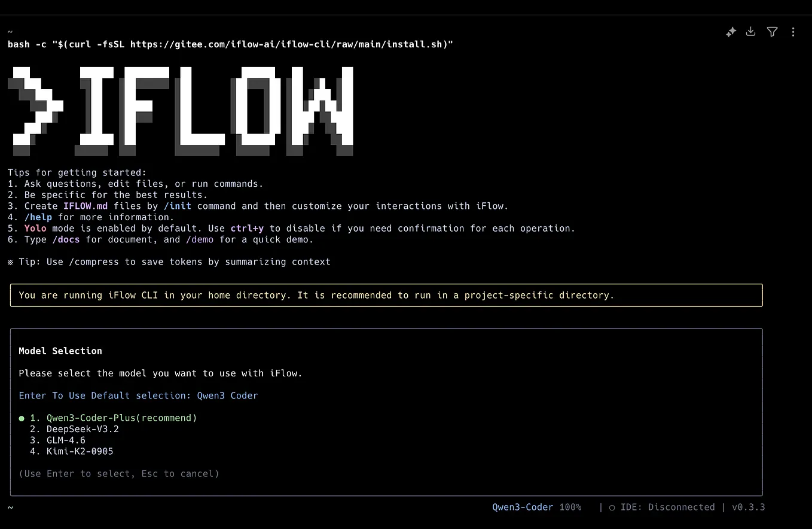Click the v0.3.3 version label
Image resolution: width=812 pixels, height=529 pixels.
749,507
